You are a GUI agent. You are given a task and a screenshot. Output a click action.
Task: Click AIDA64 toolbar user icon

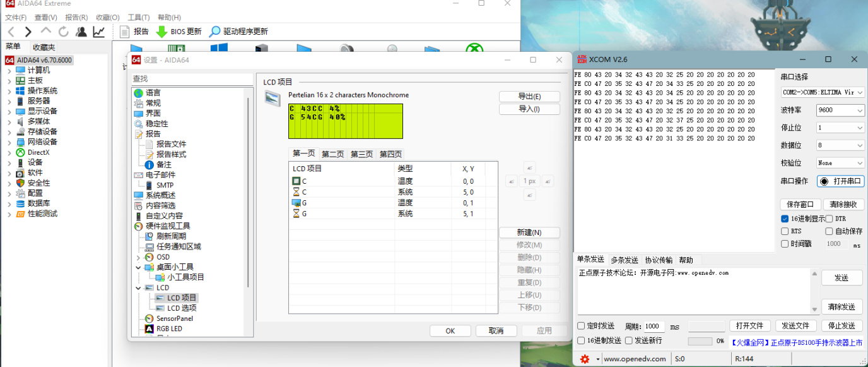pos(81,32)
